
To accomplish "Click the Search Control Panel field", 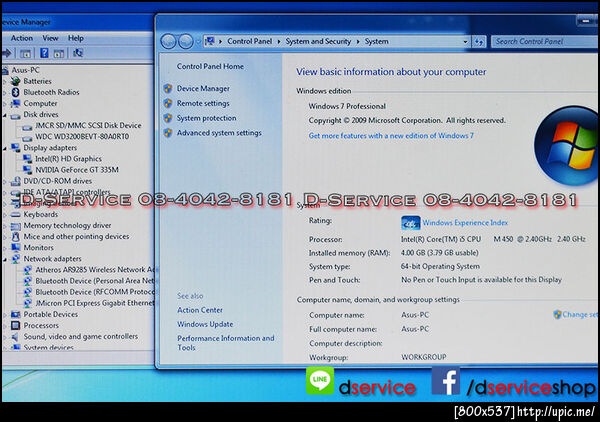I will click(545, 41).
